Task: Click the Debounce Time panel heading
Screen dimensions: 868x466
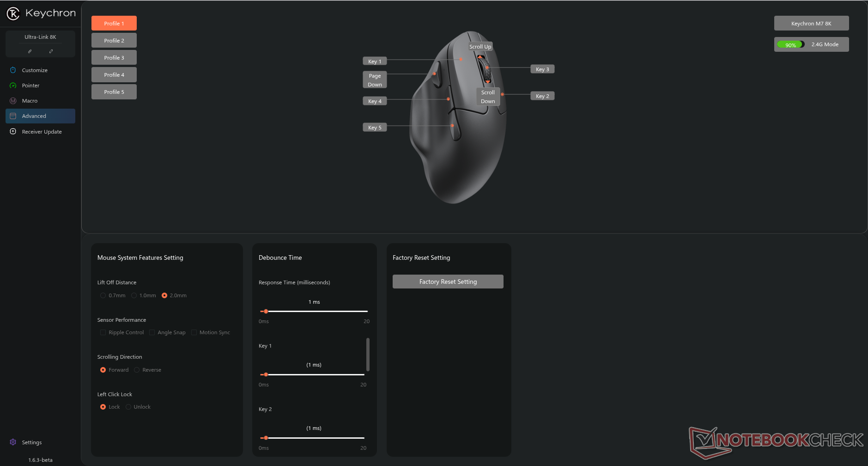Action: [x=280, y=258]
